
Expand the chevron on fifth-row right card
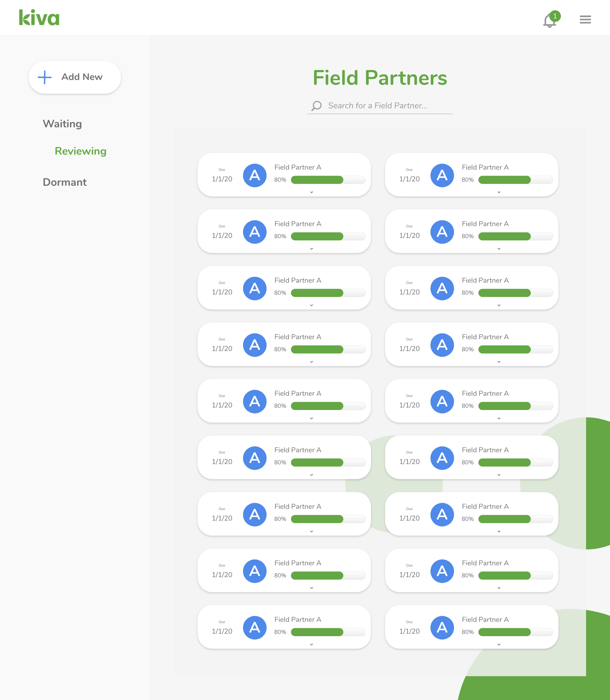coord(499,418)
